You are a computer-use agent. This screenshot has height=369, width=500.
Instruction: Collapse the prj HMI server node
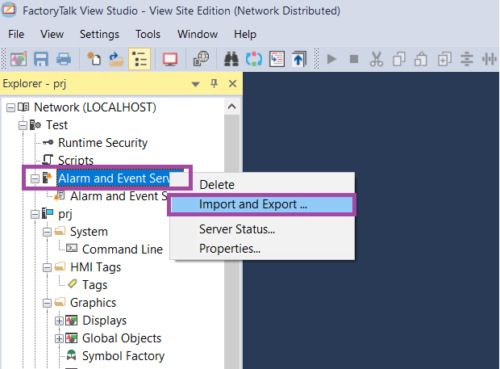click(x=35, y=214)
